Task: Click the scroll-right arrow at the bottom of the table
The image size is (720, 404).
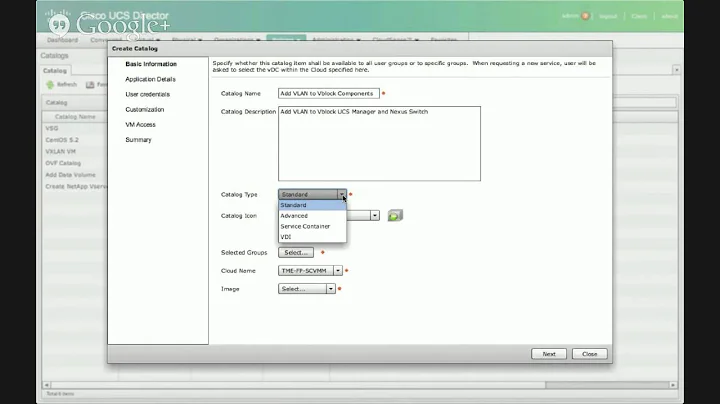Action: click(673, 385)
